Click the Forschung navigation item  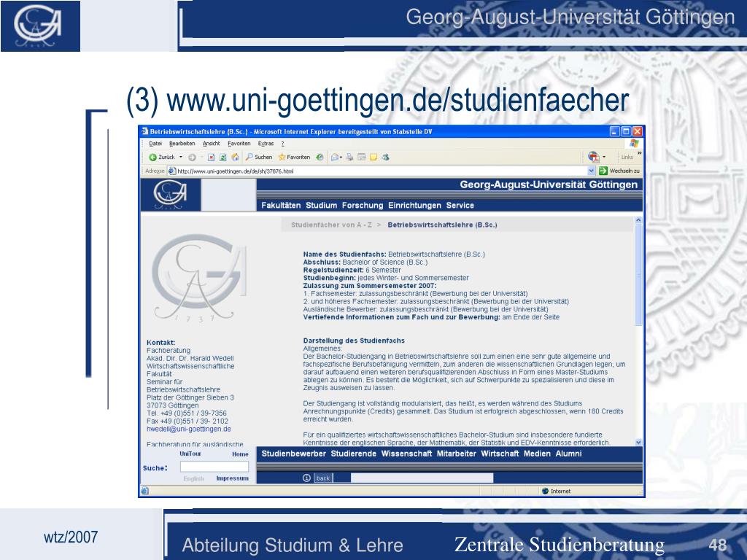pyautogui.click(x=363, y=205)
